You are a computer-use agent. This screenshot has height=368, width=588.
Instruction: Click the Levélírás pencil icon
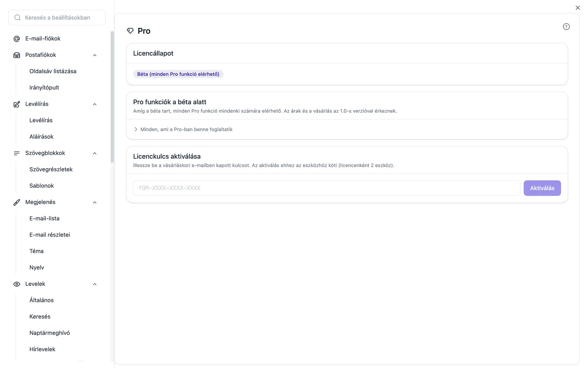coord(17,104)
